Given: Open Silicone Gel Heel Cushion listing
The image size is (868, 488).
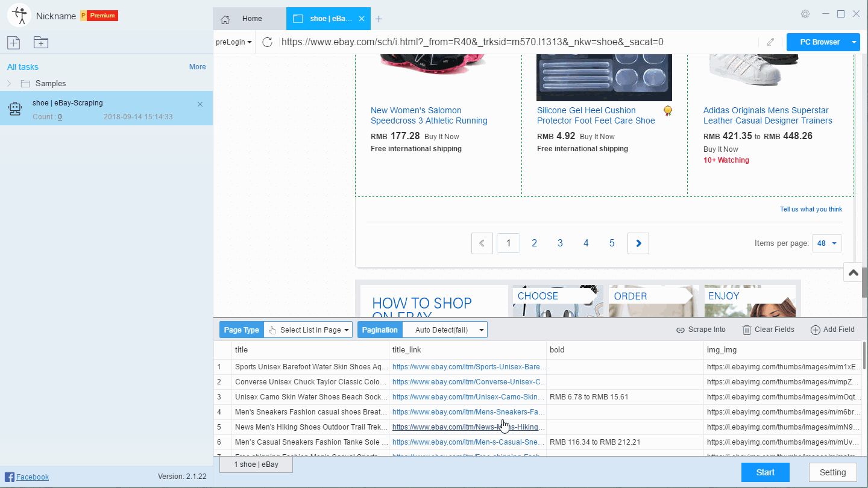Looking at the screenshot, I should 596,116.
